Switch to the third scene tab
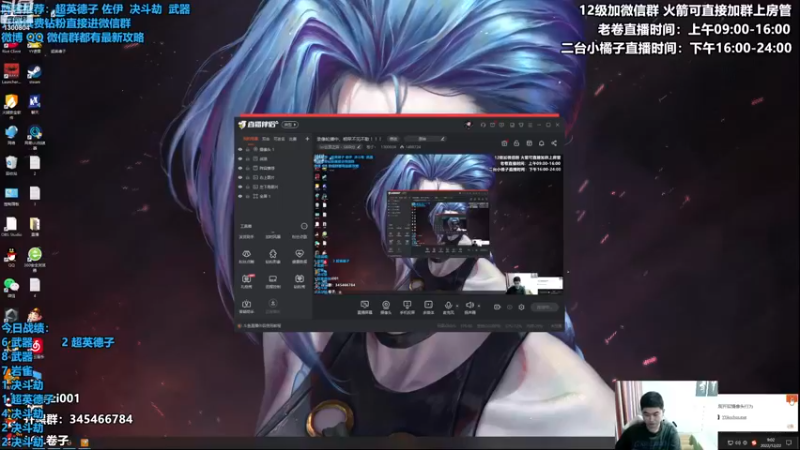Image resolution: width=800 pixels, height=450 pixels. point(279,139)
